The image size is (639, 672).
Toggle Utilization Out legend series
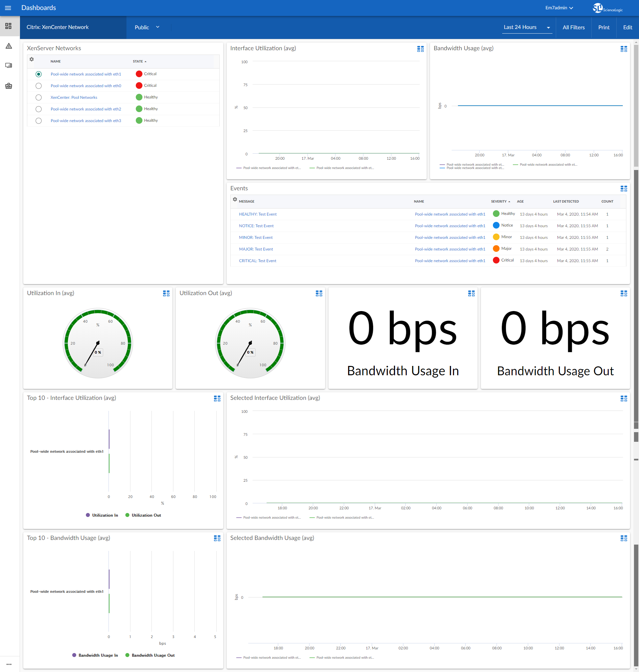coord(143,515)
